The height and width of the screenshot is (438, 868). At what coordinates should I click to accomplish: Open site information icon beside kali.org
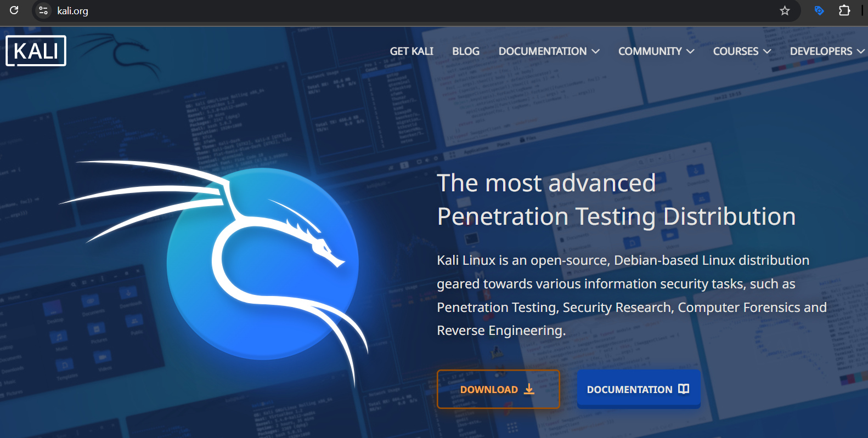point(43,10)
